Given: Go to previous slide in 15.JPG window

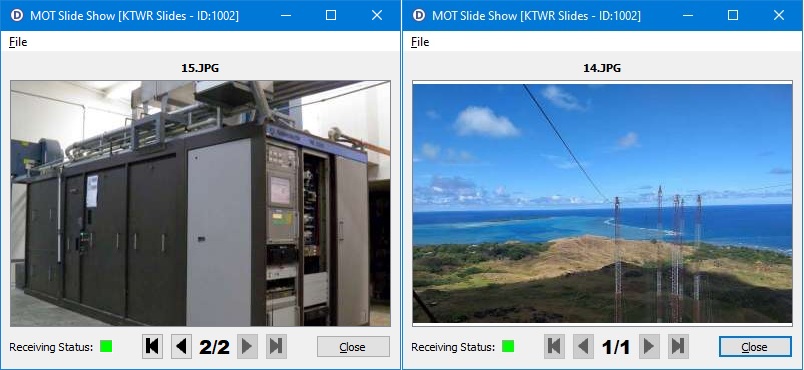Looking at the screenshot, I should pos(181,346).
